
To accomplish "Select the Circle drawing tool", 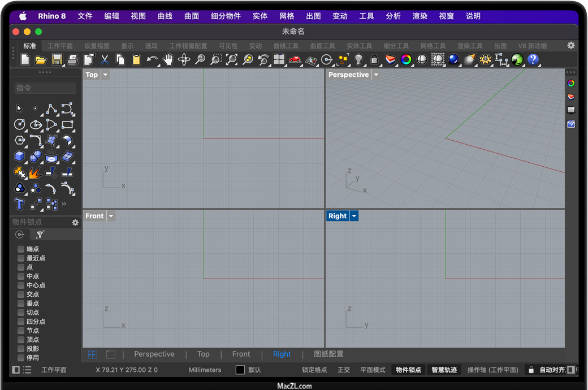I will [x=20, y=124].
